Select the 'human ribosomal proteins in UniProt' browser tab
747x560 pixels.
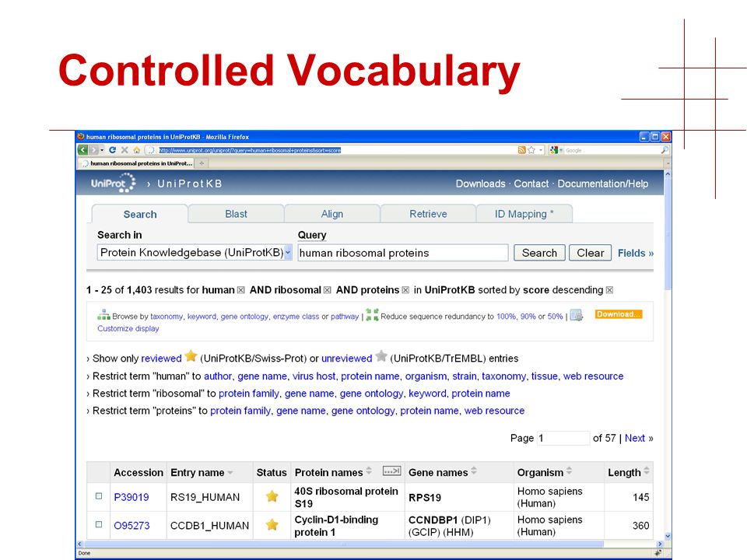(137, 163)
